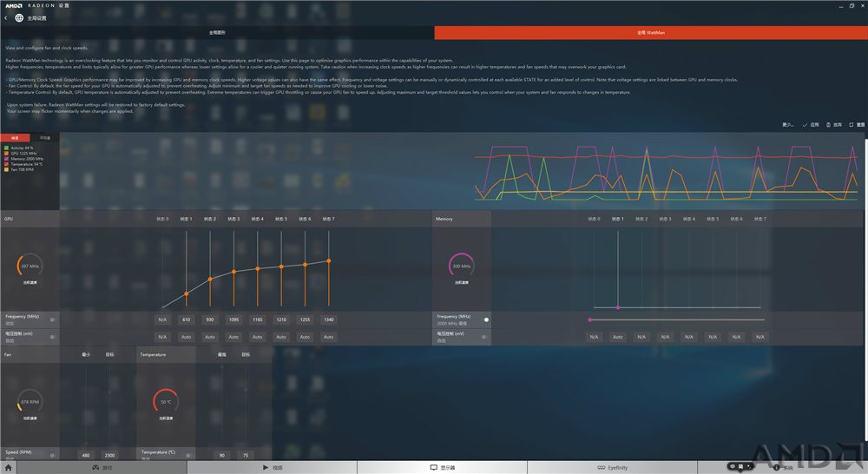Go back using the arrow icon
This screenshot has height=474, width=868.
[x=5, y=17]
